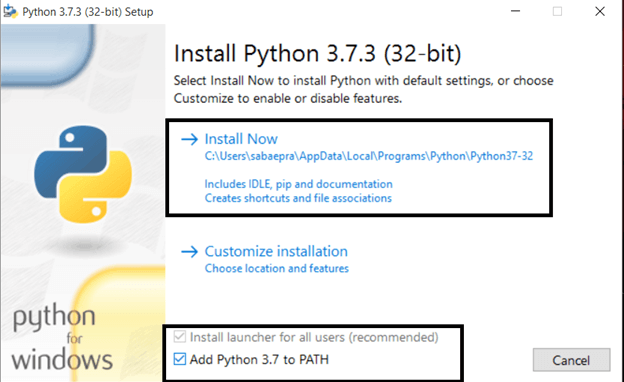Click the 'Install Python 3.7.3 (32-bit)' heading
Viewport: 624px width, 382px height.
coord(318,53)
